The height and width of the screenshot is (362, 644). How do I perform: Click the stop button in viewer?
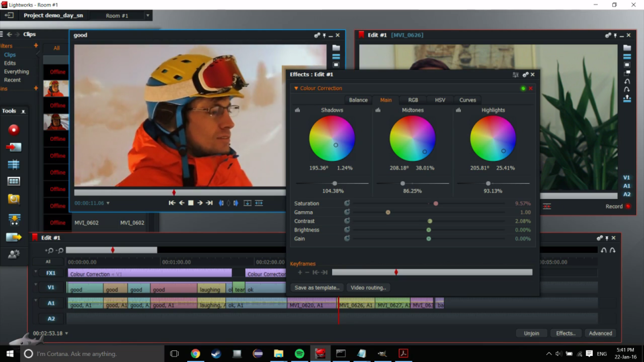point(191,203)
